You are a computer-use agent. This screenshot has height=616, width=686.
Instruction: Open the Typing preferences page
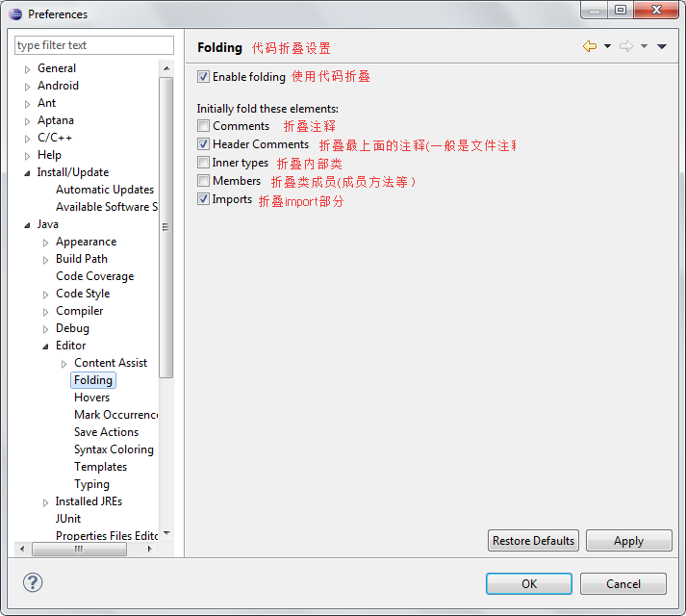point(91,484)
